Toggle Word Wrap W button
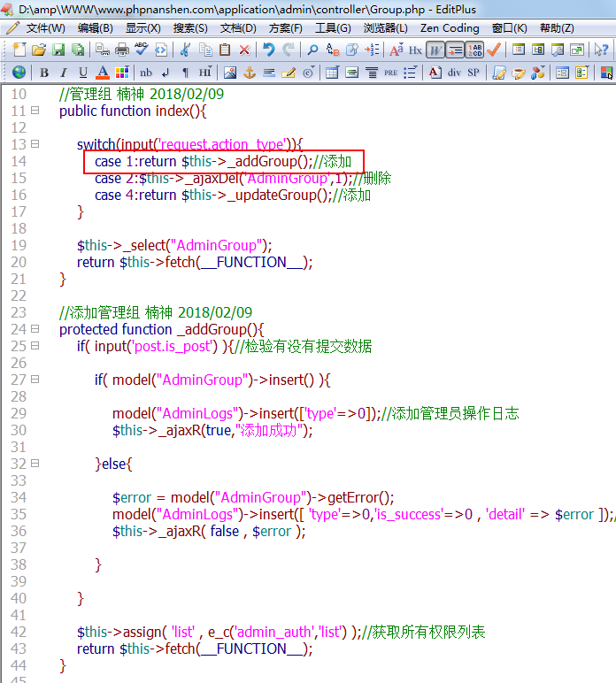 pyautogui.click(x=435, y=50)
